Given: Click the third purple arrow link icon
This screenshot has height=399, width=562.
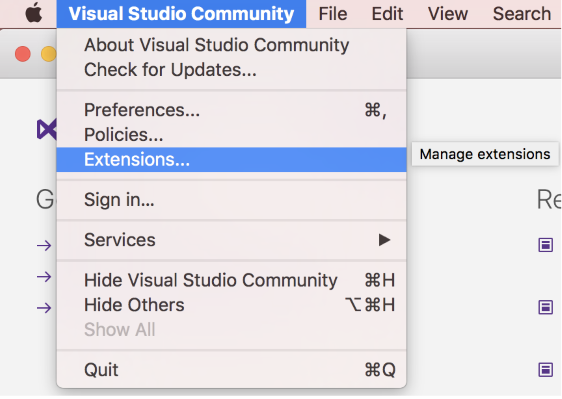Looking at the screenshot, I should 44,308.
